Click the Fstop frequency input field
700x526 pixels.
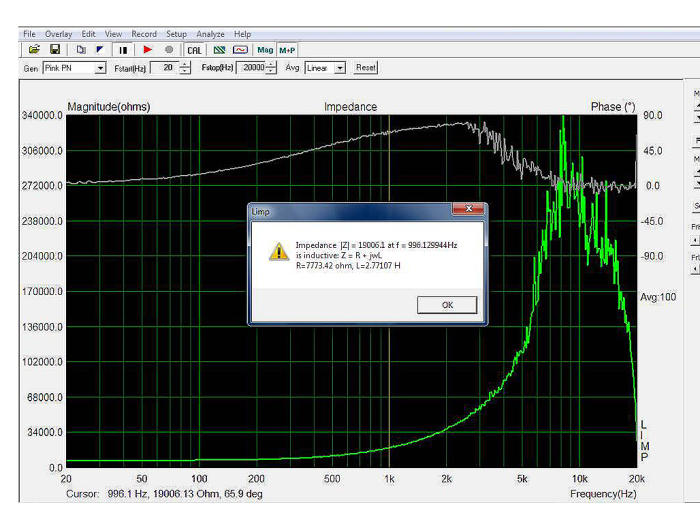click(250, 68)
